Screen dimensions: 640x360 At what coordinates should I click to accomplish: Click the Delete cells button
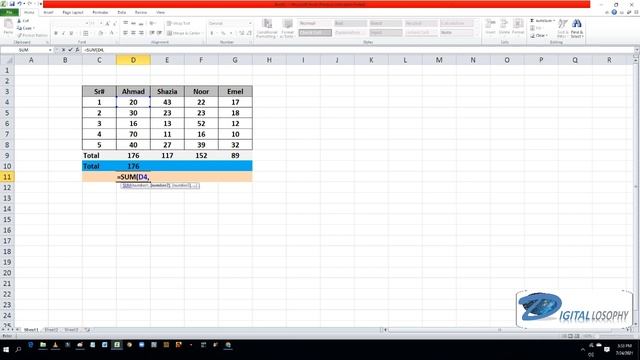tap(504, 27)
